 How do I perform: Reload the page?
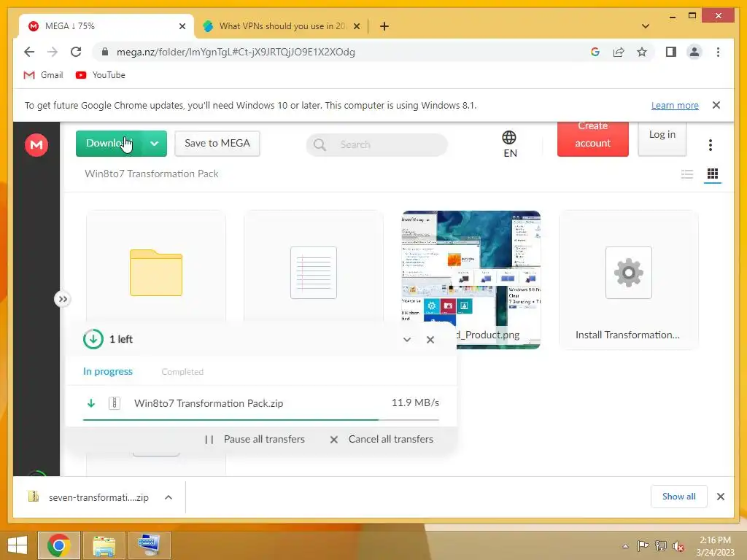pos(76,52)
